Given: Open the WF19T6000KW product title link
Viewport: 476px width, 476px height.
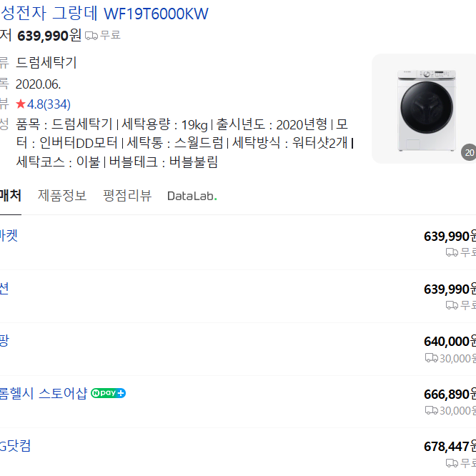Looking at the screenshot, I should click(104, 14).
